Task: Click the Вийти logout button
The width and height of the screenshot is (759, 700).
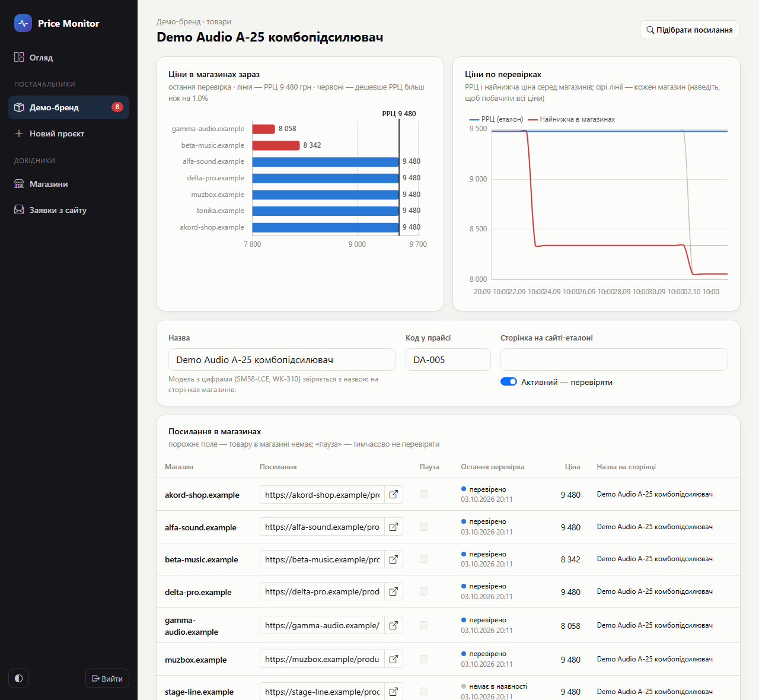Action: pos(107,679)
